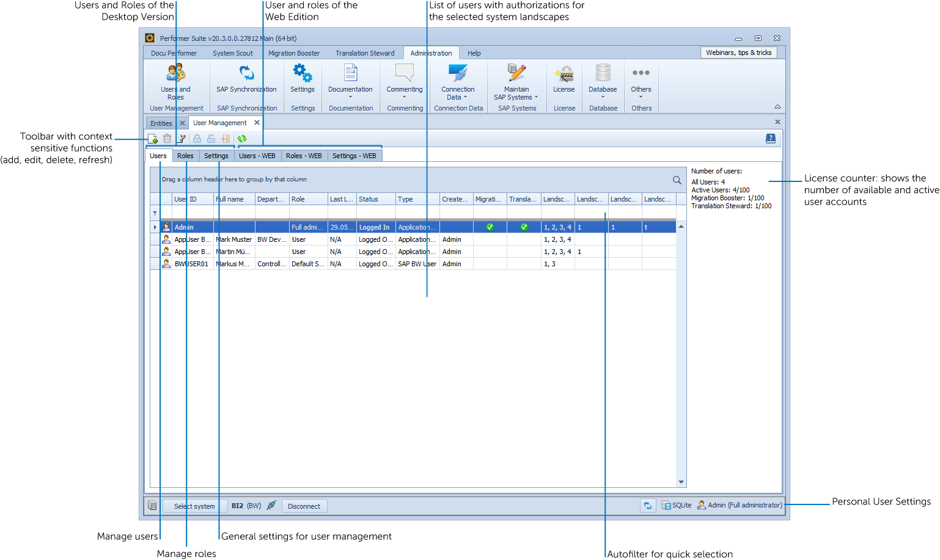Click the SQLite database icon in status bar

tap(666, 505)
